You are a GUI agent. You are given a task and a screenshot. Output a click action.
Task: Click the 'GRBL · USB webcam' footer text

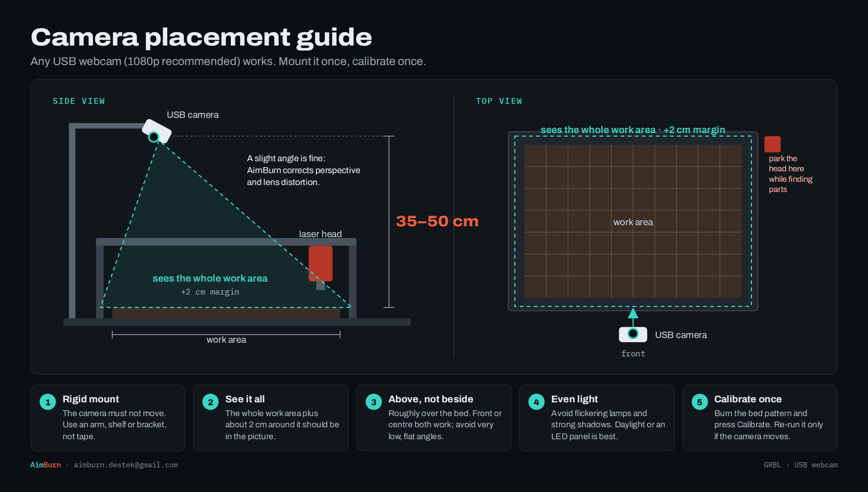(x=801, y=465)
